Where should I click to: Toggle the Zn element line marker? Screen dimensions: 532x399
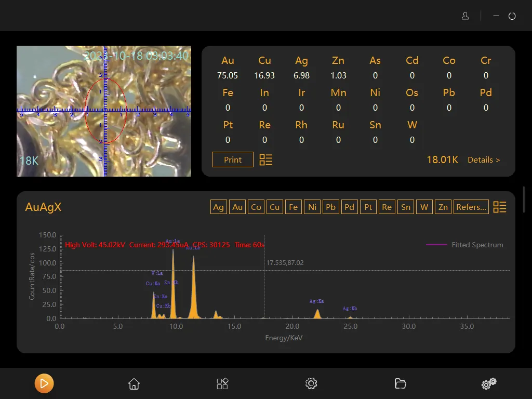pos(443,207)
